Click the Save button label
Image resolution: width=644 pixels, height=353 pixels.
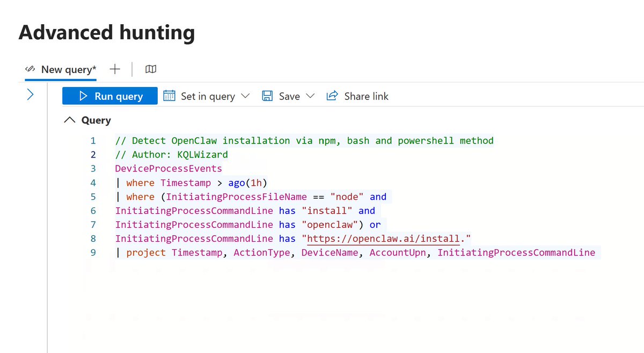pos(289,96)
